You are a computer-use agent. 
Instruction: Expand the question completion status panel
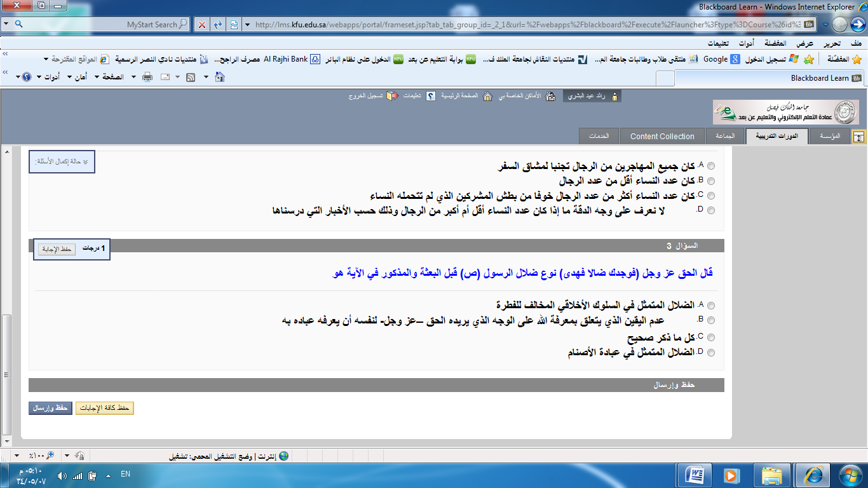(62, 161)
